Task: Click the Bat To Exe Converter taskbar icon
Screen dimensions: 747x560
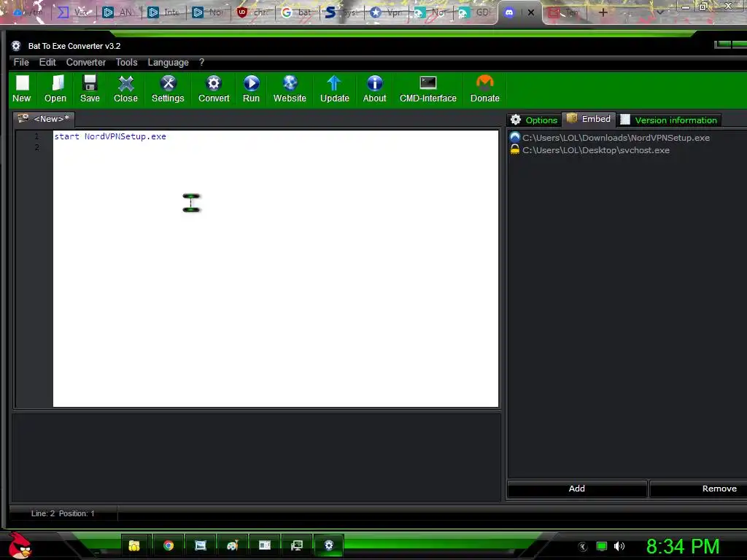Action: click(x=329, y=545)
